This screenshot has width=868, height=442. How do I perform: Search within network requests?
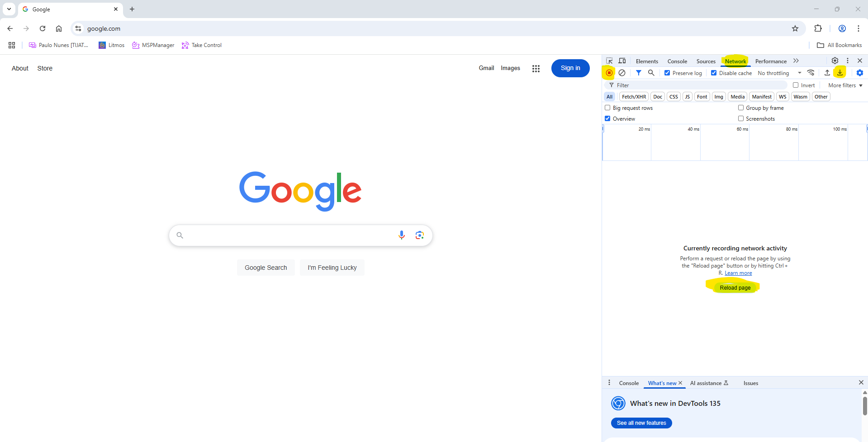point(651,72)
